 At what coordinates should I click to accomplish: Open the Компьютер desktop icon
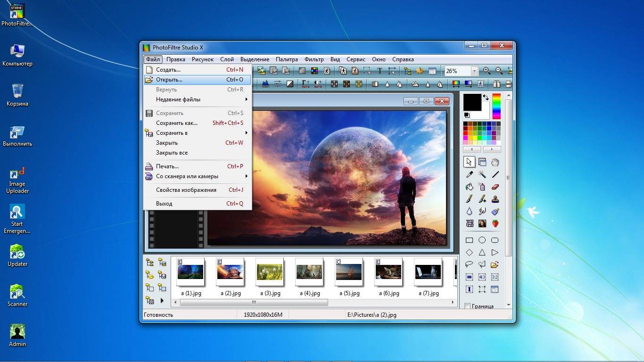tap(17, 55)
